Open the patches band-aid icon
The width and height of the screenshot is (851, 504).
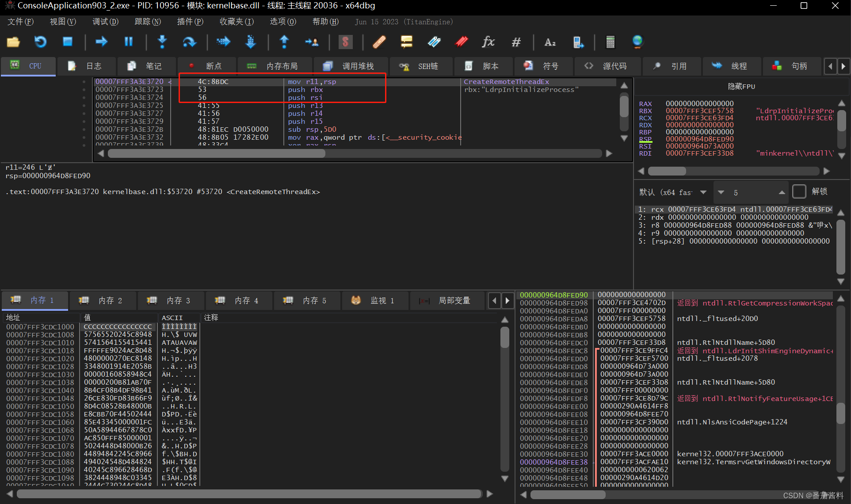(379, 42)
